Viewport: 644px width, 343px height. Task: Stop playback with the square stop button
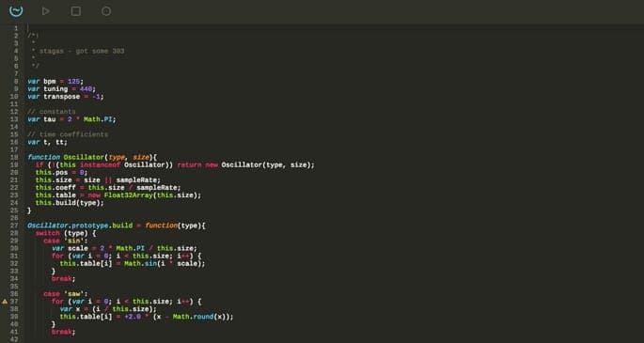pos(76,11)
